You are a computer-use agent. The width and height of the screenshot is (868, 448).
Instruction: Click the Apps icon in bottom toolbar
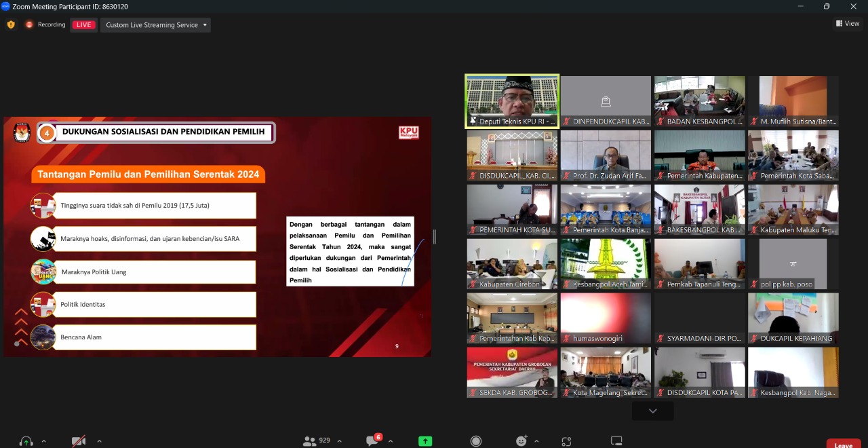point(566,441)
